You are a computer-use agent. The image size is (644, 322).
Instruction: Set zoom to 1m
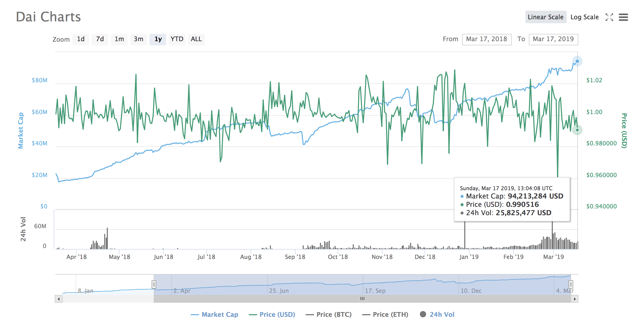click(x=119, y=39)
